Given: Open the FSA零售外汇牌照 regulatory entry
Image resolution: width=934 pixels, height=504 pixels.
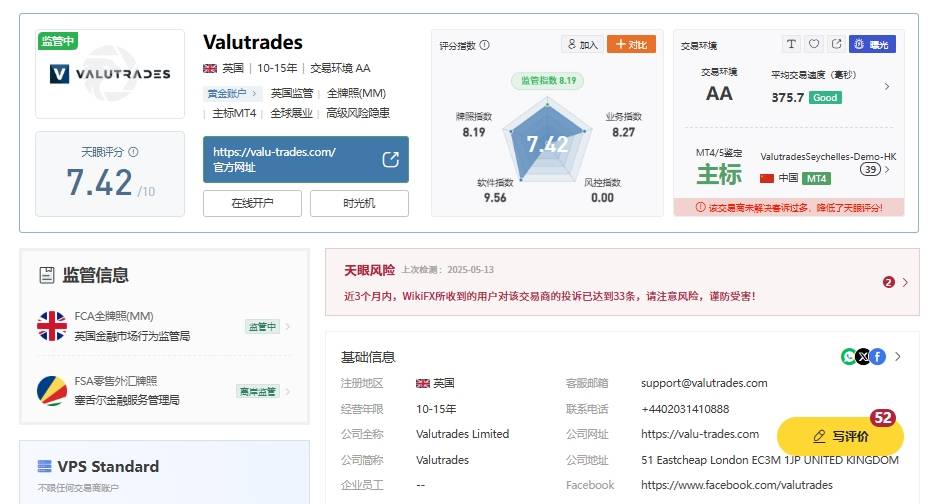Looking at the screenshot, I should [x=164, y=390].
